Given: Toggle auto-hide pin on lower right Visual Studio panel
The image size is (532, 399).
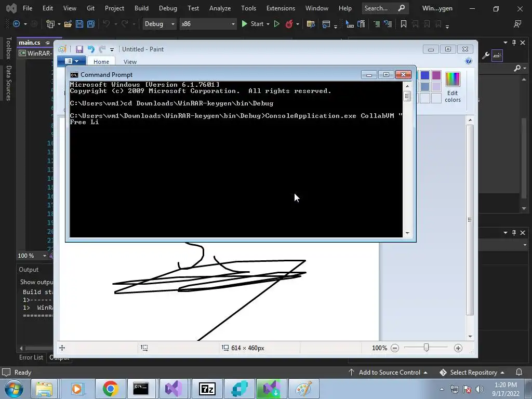Looking at the screenshot, I should point(514,232).
